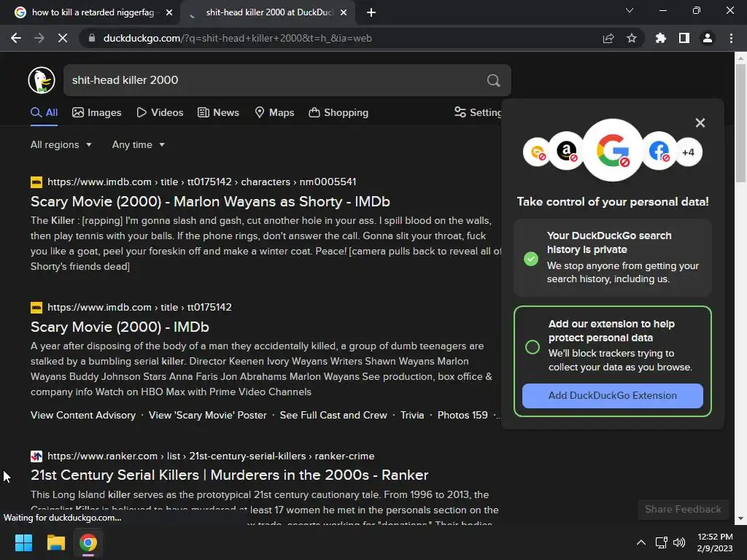Open the volume tray icon
Viewport: 747px width, 560px height.
(x=679, y=542)
